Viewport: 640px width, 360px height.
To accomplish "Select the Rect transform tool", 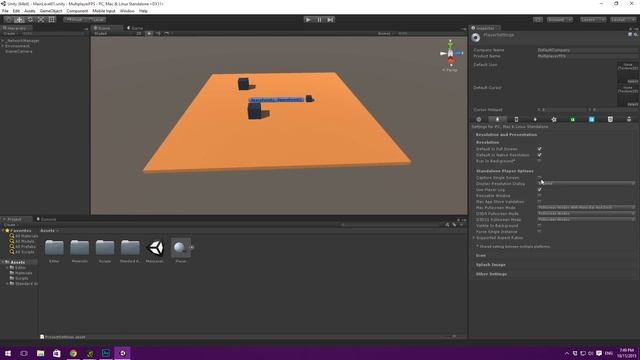I will (x=52, y=20).
